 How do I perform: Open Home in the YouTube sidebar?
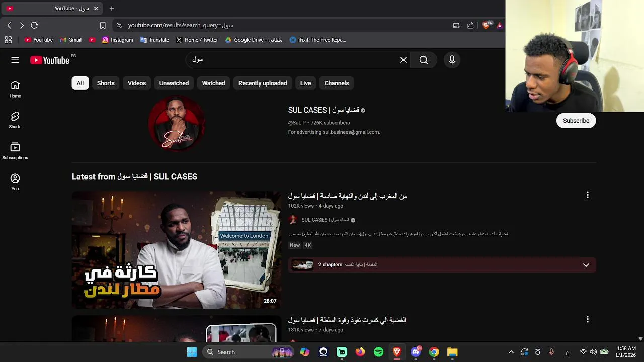pos(15,89)
